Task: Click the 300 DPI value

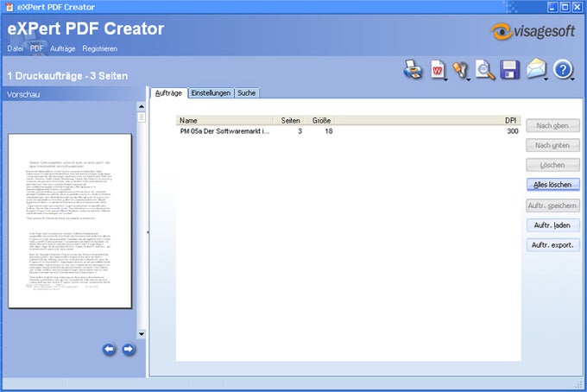Action: (513, 131)
